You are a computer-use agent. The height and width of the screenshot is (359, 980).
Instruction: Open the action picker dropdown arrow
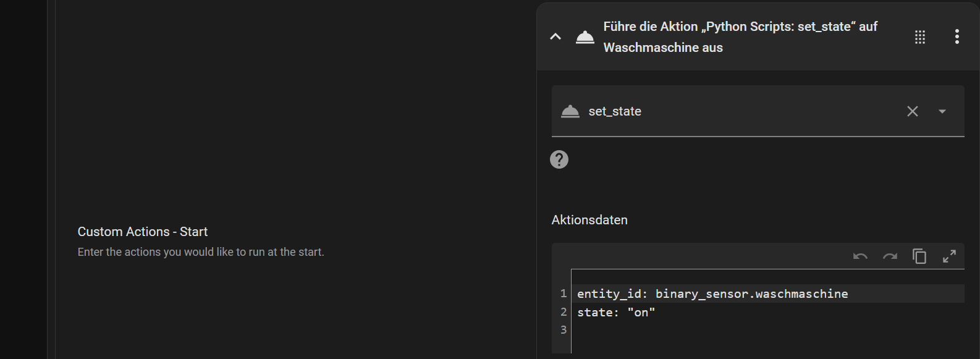(x=942, y=112)
